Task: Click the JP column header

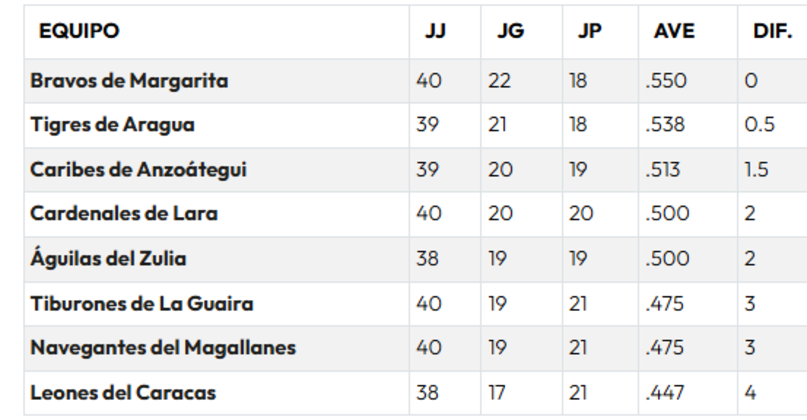Action: pyautogui.click(x=590, y=31)
